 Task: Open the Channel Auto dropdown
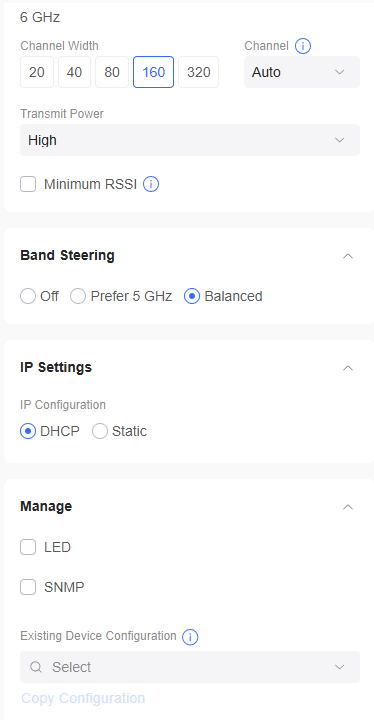[x=302, y=72]
